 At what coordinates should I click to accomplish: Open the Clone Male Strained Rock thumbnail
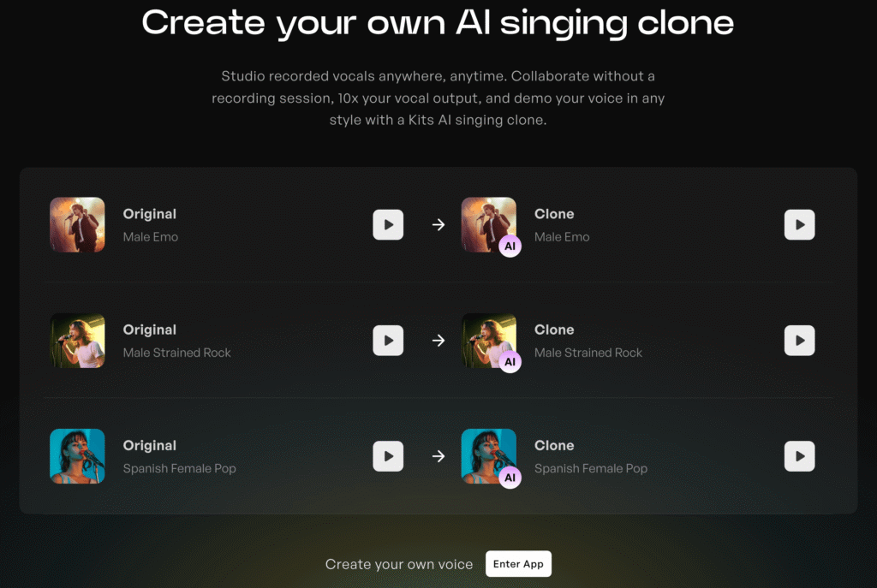(x=488, y=341)
